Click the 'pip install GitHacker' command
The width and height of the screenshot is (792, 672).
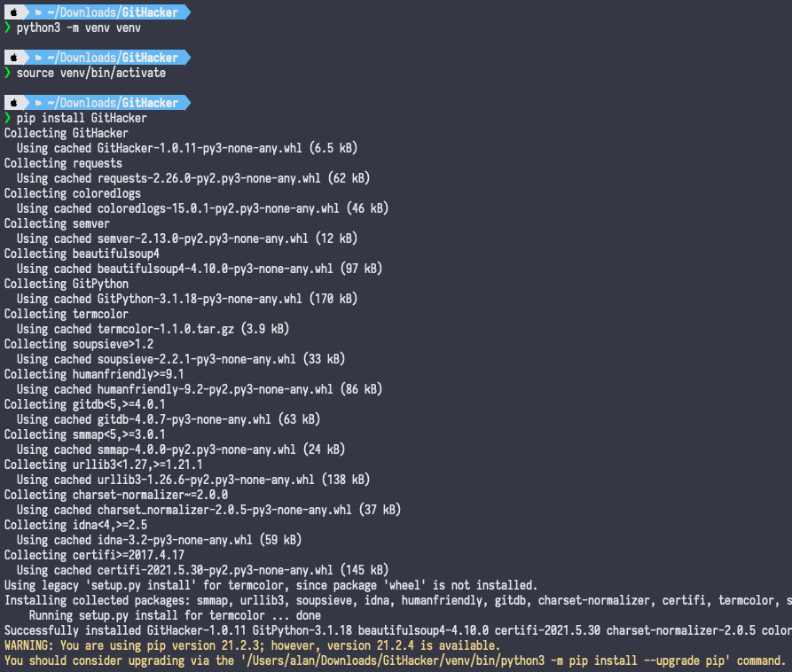tap(82, 118)
